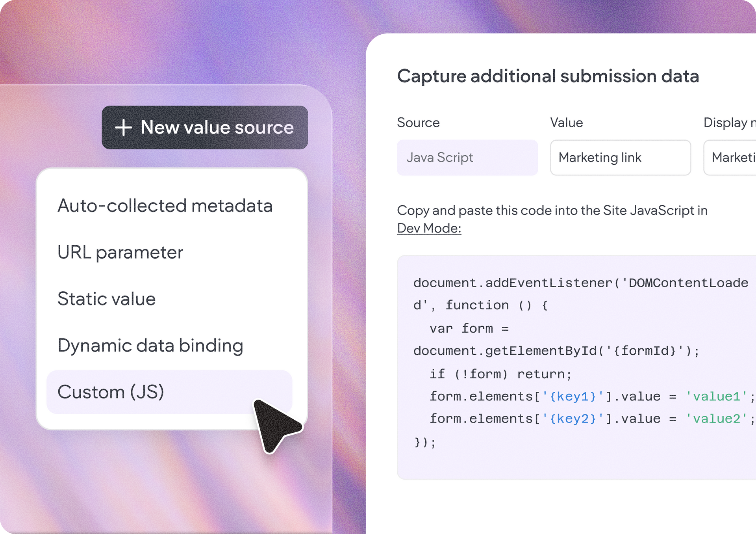Follow the Dev Mode link
Viewport: 756px width, 534px height.
coord(429,228)
